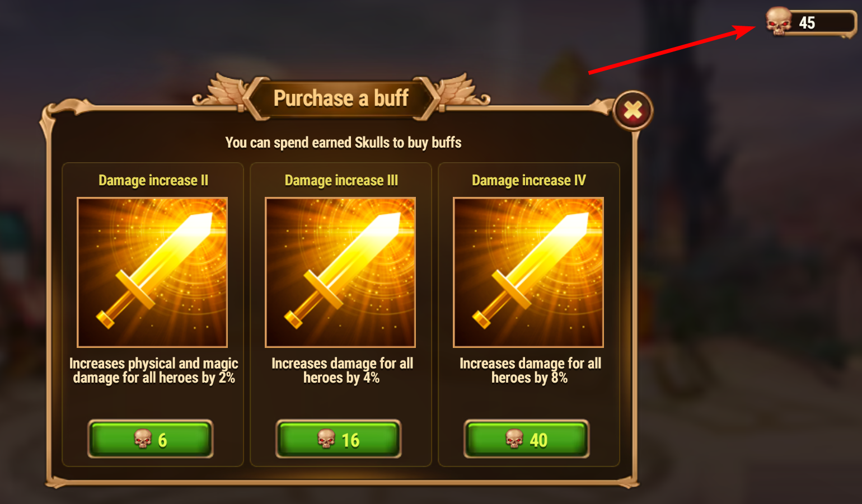Select the Damage increase II sword image
This screenshot has height=504, width=862.
(152, 272)
